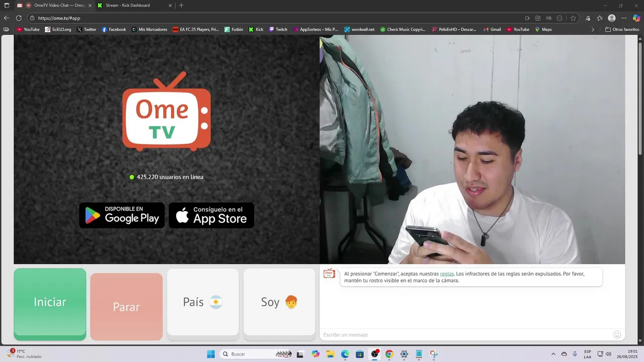Open the EA FC 25 Players bookmark
The width and height of the screenshot is (644, 362).
[x=196, y=29]
